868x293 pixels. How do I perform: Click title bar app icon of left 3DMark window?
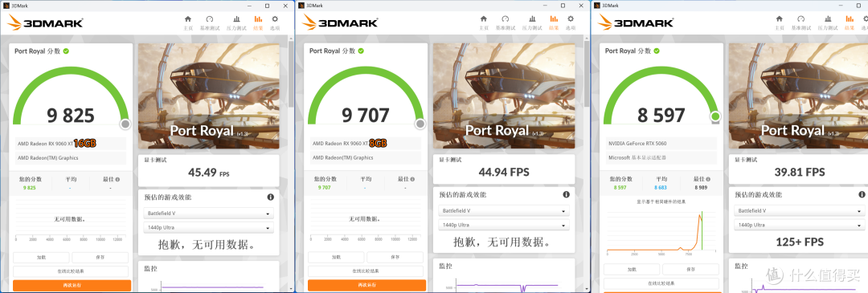[6, 5]
